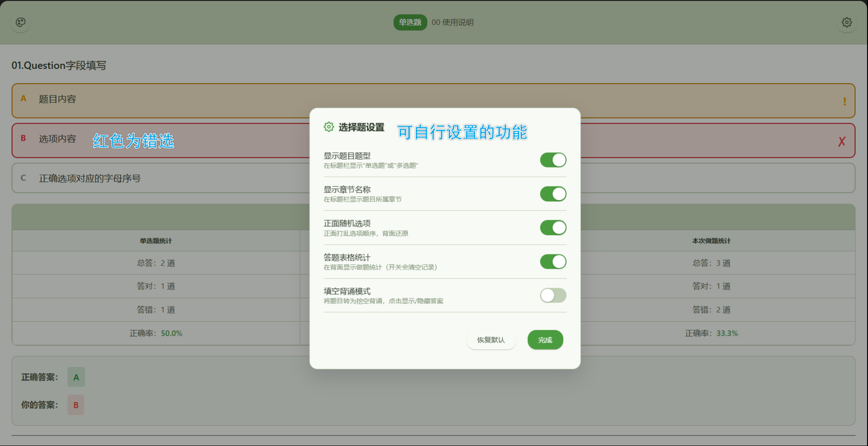The image size is (868, 446).
Task: Click the 总答: 2 道 cell
Action: point(156,263)
